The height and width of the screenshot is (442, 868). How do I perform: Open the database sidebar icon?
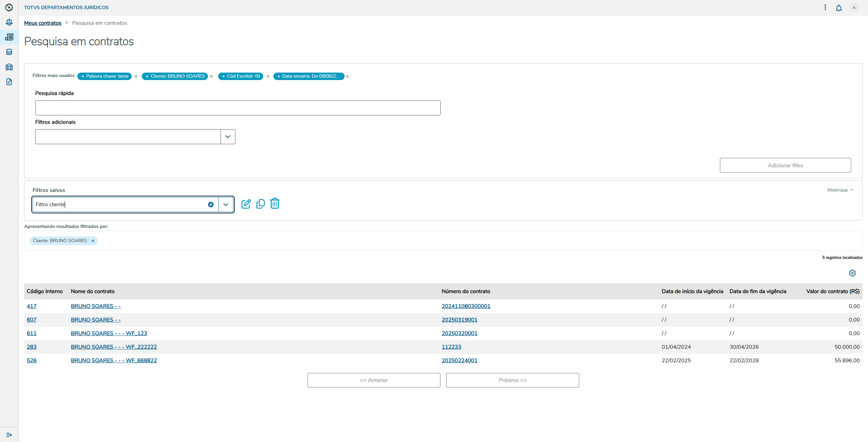[9, 52]
